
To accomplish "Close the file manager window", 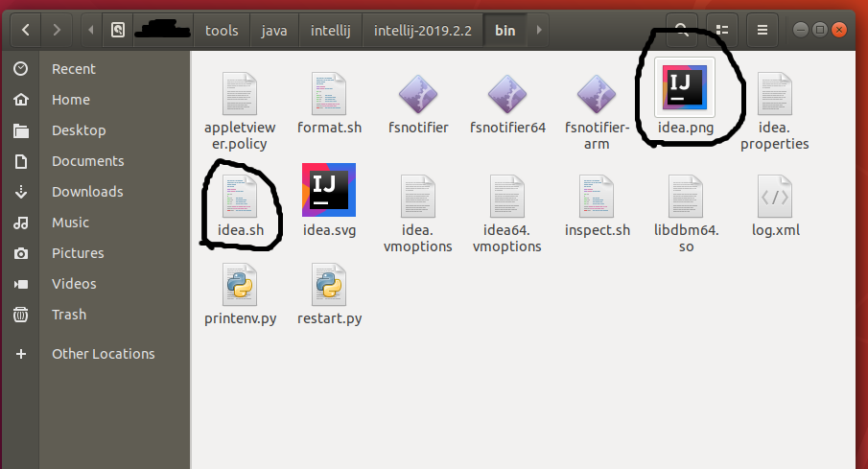I will [839, 30].
